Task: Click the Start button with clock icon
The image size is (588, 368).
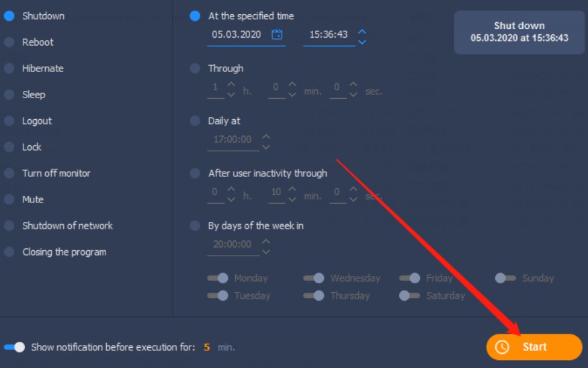Action: [x=534, y=347]
